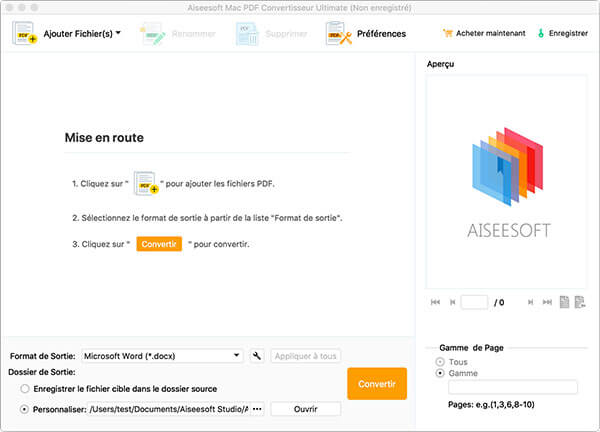Click the Convertir sample button in step 3
The width and height of the screenshot is (600, 432).
tap(159, 244)
